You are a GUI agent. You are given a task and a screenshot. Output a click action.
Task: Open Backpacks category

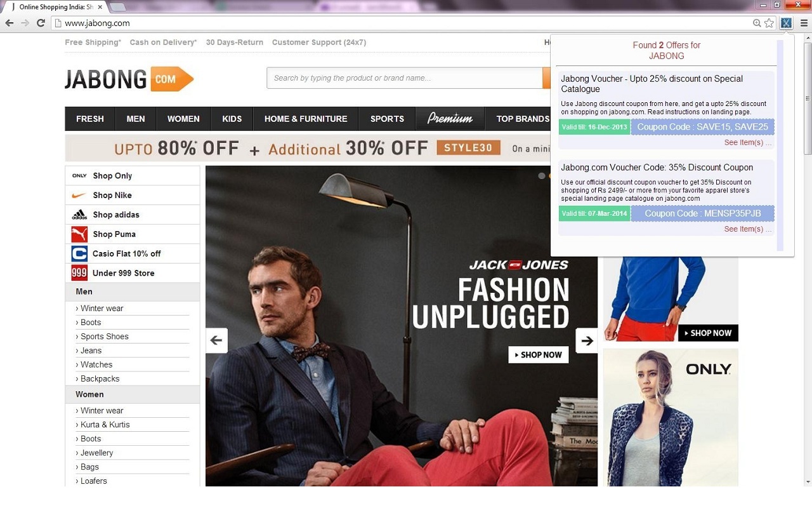[100, 378]
